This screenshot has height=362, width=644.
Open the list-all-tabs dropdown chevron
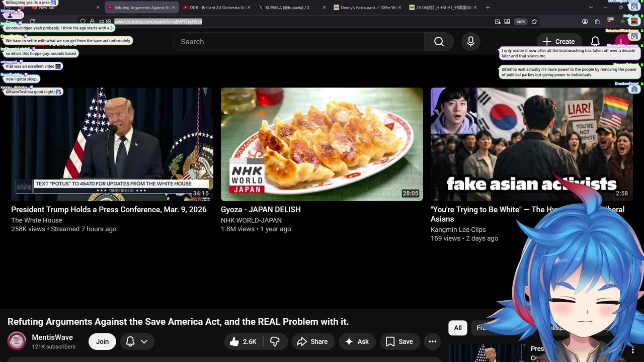591,8
